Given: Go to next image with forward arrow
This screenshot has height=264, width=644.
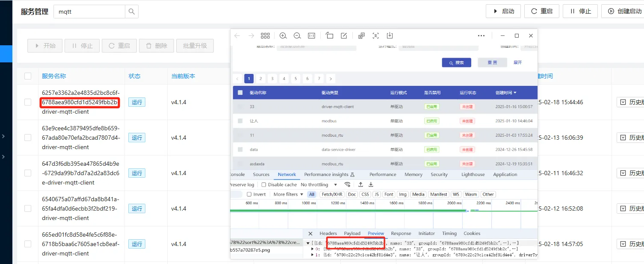Looking at the screenshot, I should point(251,36).
